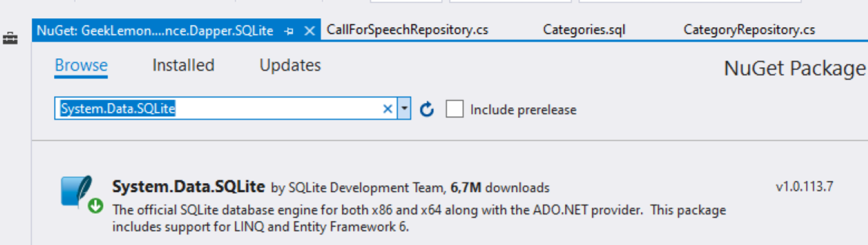The width and height of the screenshot is (868, 245).
Task: Select the official SQLite package description
Action: tap(419, 218)
